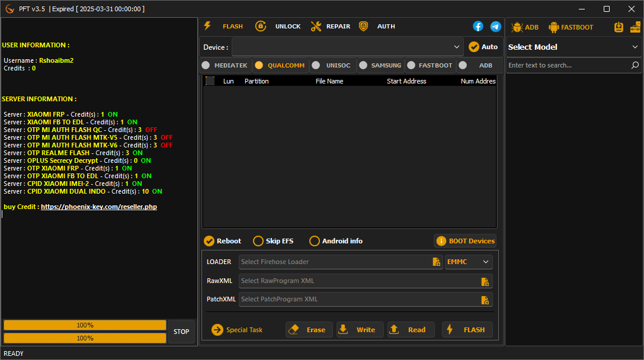Enable the Skip EFS option
The width and height of the screenshot is (644, 360).
pos(258,241)
